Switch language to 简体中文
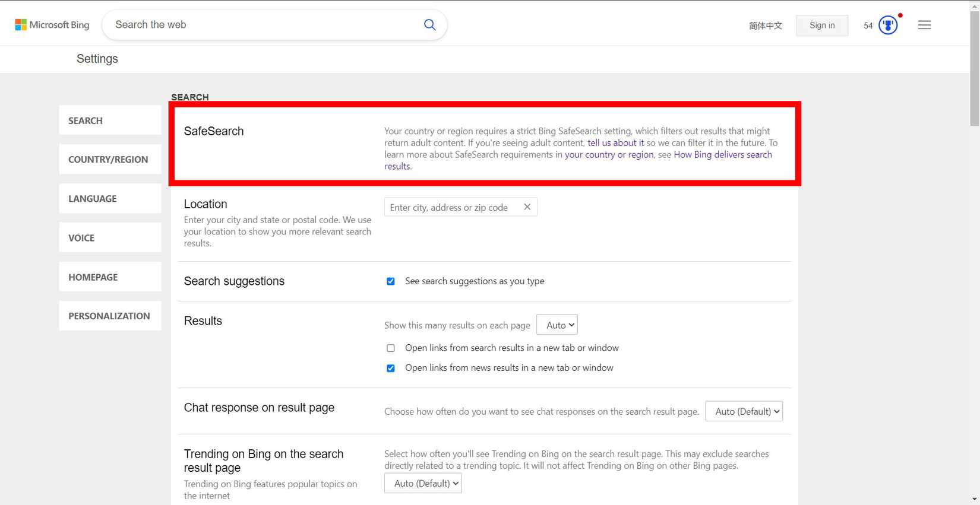Image resolution: width=980 pixels, height=505 pixels. coord(765,26)
